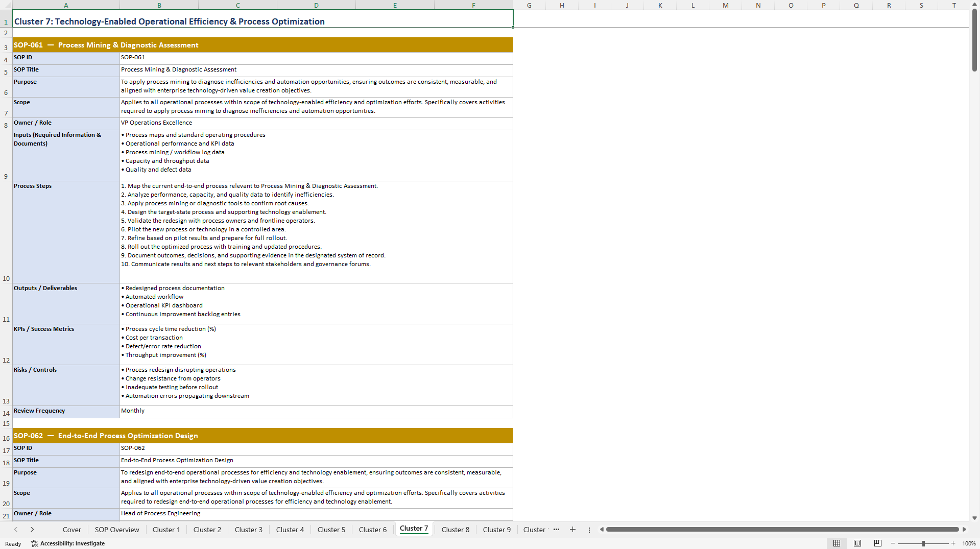Viewport: 980px width, 549px height.
Task: Switch to Cluster 3 sheet tab
Action: [x=249, y=530]
